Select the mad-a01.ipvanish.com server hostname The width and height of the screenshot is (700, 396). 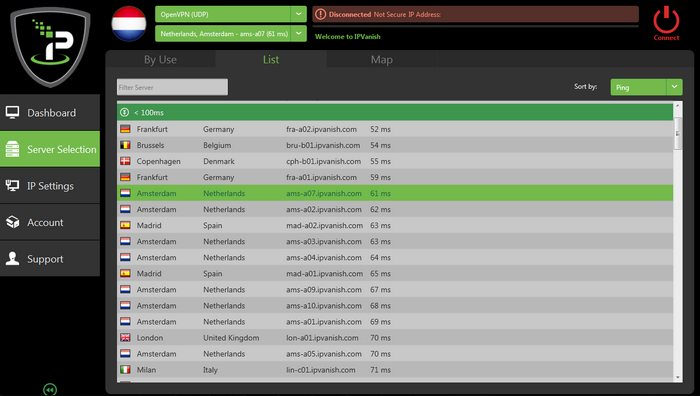tap(325, 274)
